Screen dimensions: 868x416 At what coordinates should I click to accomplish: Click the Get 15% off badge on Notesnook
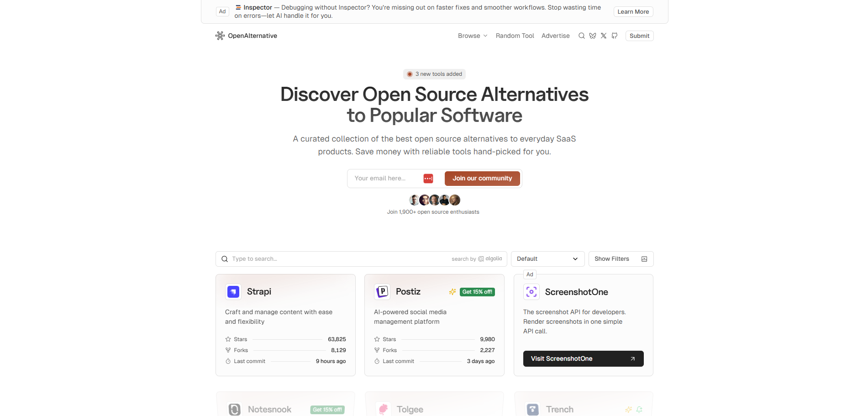click(x=327, y=410)
